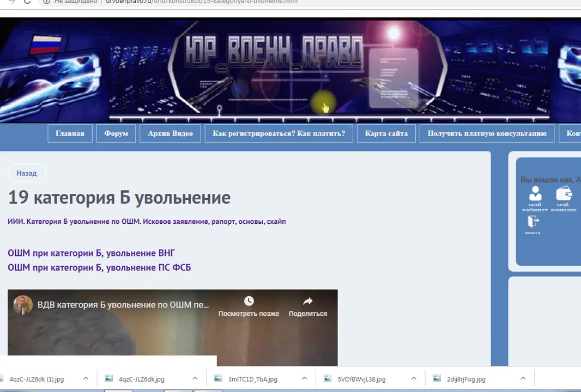Click file icon of 5VOfBWvjL38.jpg download
This screenshot has width=581, height=392.
click(x=328, y=378)
